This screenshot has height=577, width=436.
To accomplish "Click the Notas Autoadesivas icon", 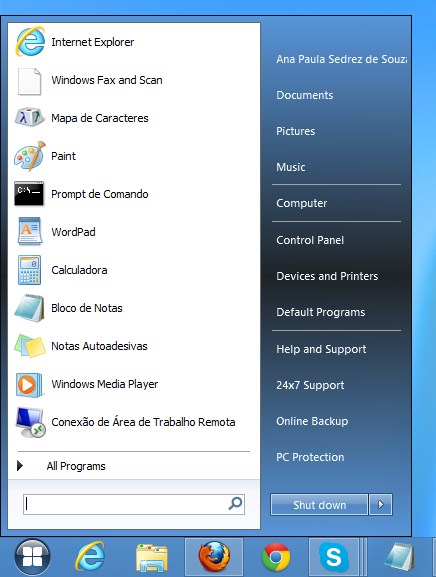I will (x=30, y=346).
